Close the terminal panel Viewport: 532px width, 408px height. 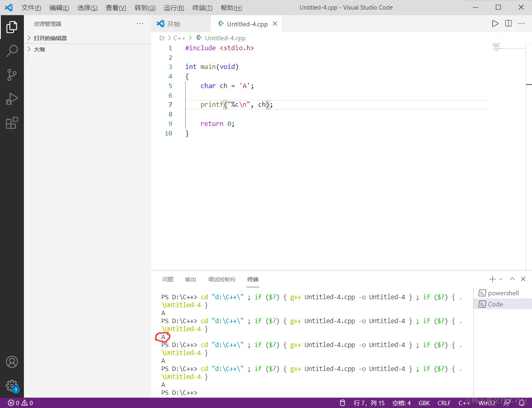point(523,279)
